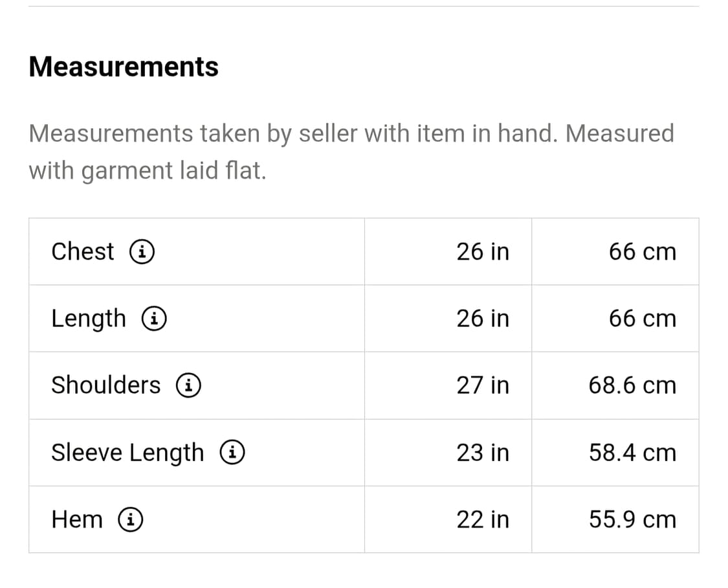Click the Sleeve Length row label
Image resolution: width=728 pixels, height=588 pixels.
pyautogui.click(x=127, y=453)
